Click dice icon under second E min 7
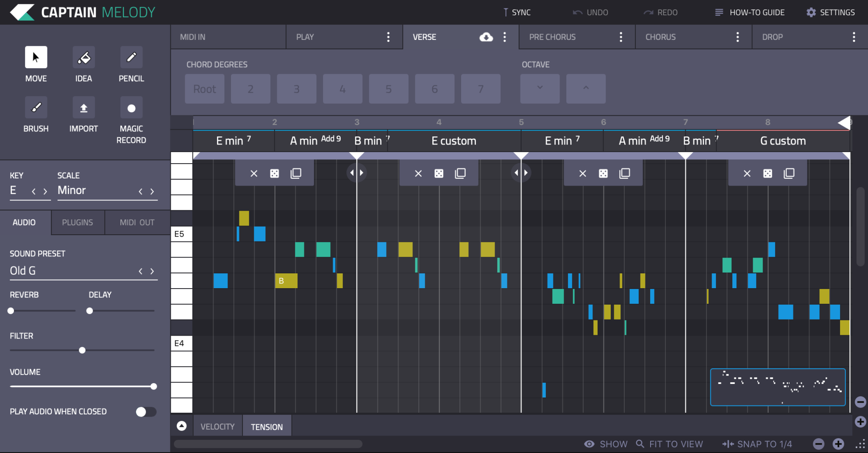The width and height of the screenshot is (868, 453). [604, 173]
